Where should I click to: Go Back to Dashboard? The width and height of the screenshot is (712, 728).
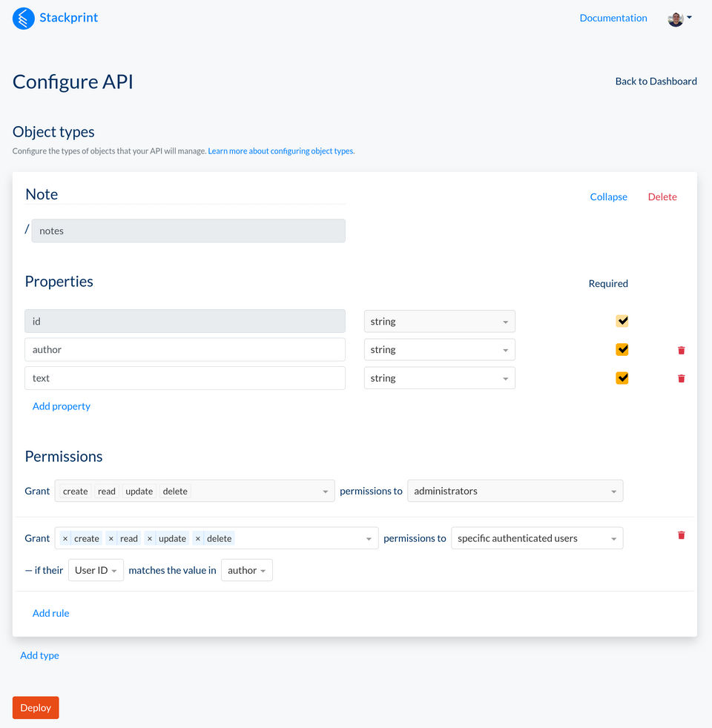click(656, 82)
